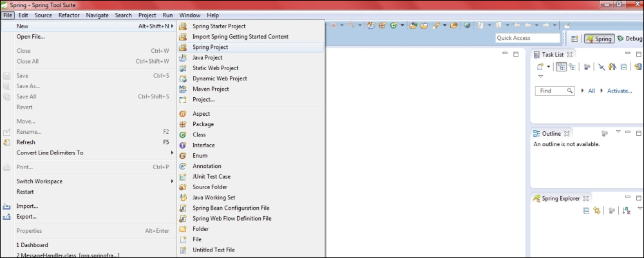Toggle Link with Editor in Spring Explorer

click(597, 211)
